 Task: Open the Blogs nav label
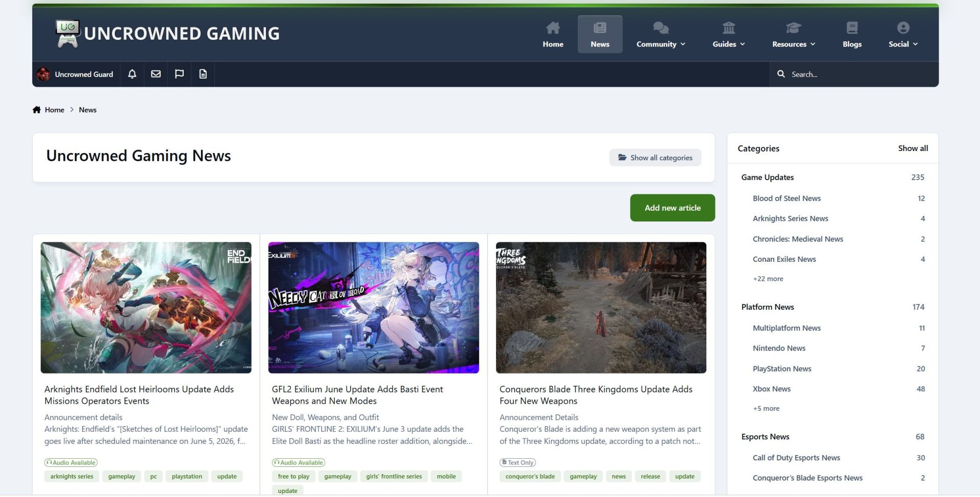click(852, 44)
